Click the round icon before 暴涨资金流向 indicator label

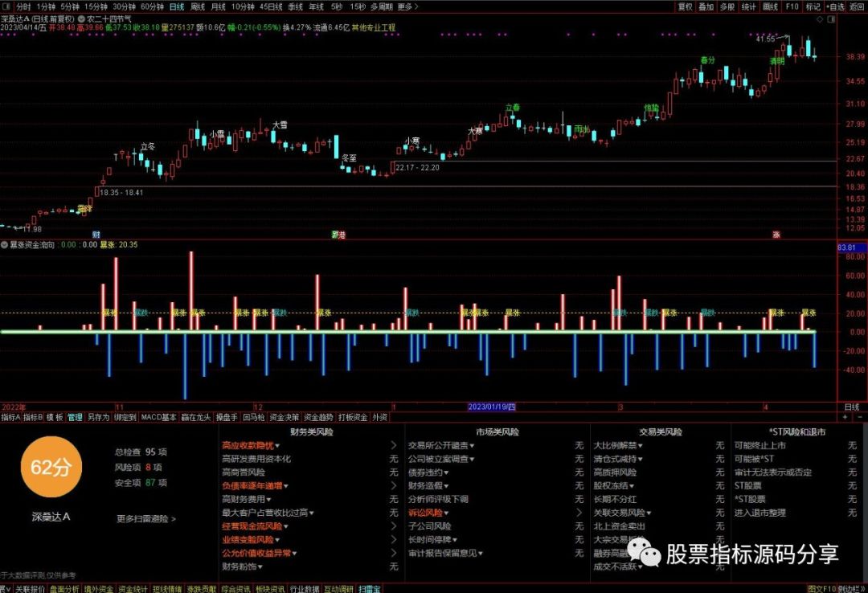[5, 244]
